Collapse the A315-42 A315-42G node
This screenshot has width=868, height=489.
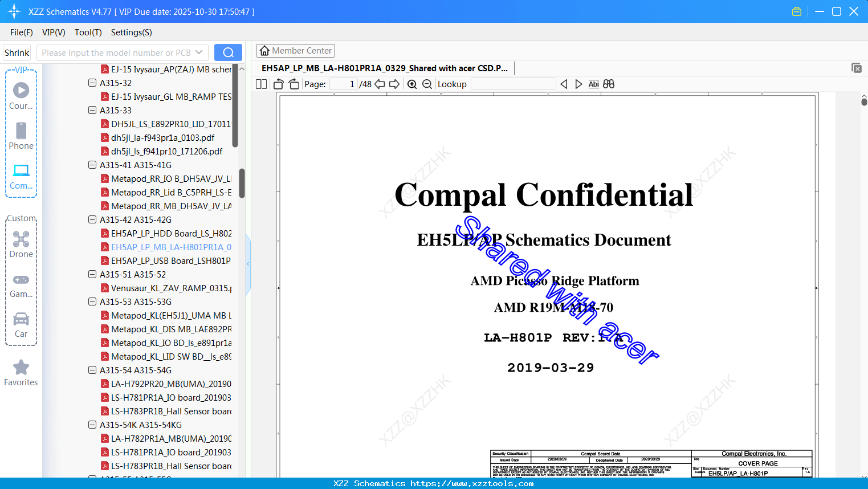point(92,219)
